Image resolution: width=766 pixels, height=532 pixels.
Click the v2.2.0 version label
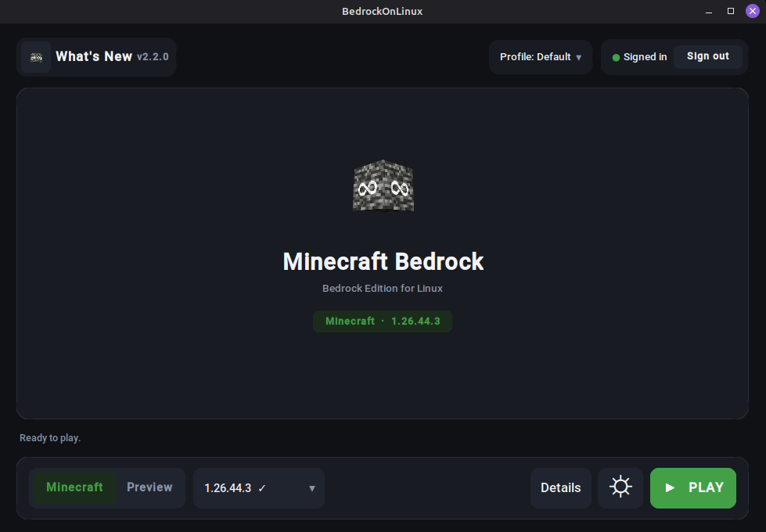153,57
